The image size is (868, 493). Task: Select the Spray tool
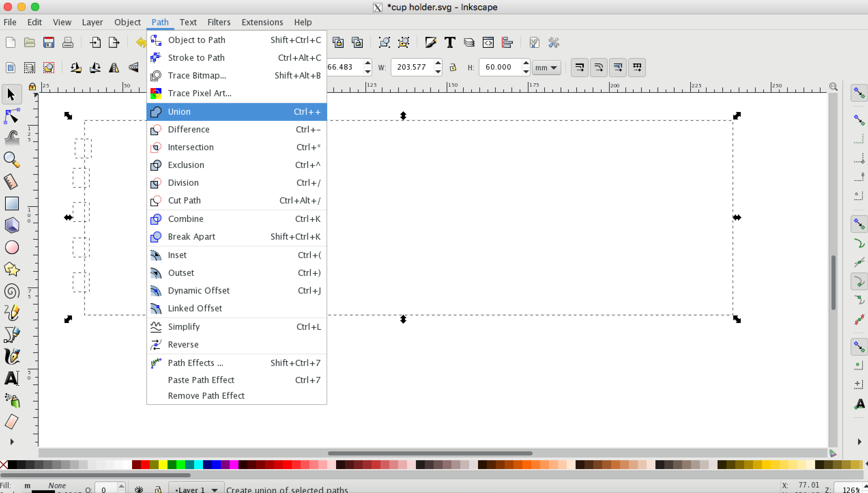click(12, 400)
